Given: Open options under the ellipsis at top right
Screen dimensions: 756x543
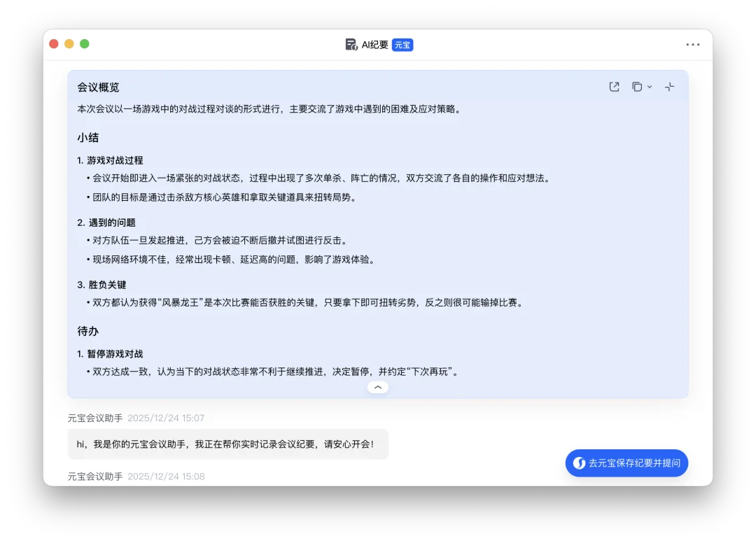Looking at the screenshot, I should [693, 44].
